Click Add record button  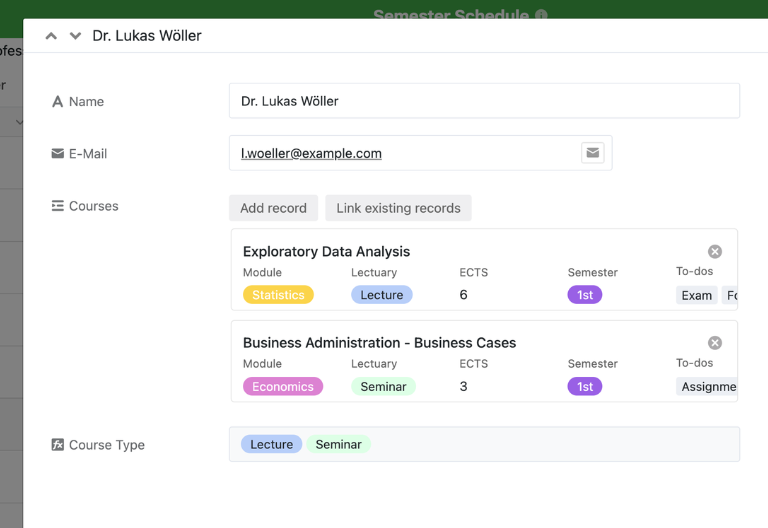[273, 208]
